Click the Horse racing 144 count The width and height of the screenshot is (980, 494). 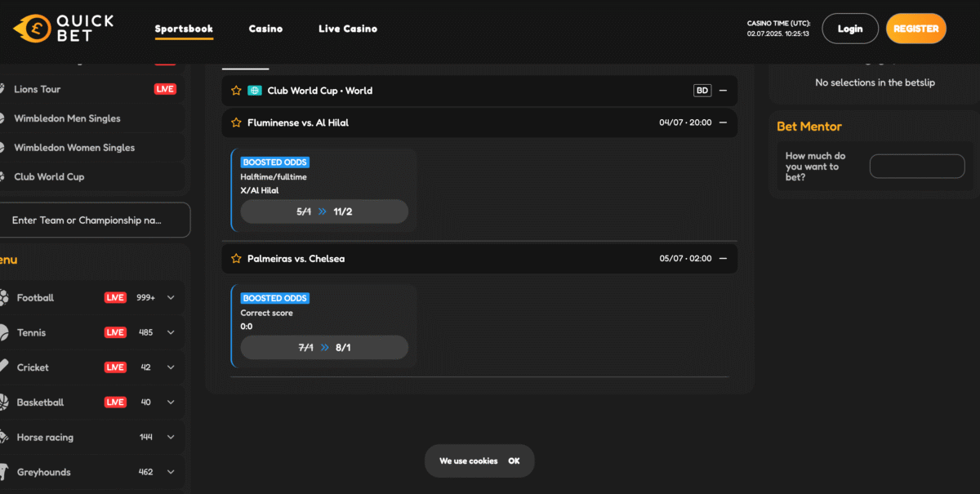pyautogui.click(x=146, y=438)
